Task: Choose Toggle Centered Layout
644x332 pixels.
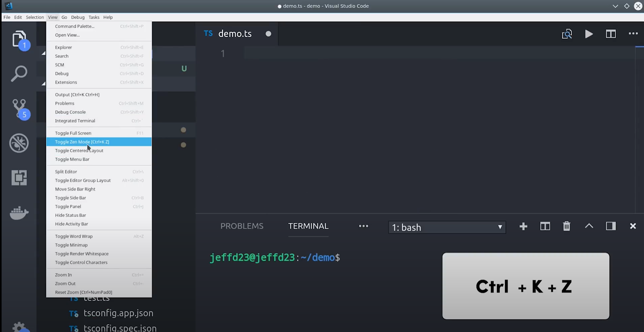Action: click(99, 150)
